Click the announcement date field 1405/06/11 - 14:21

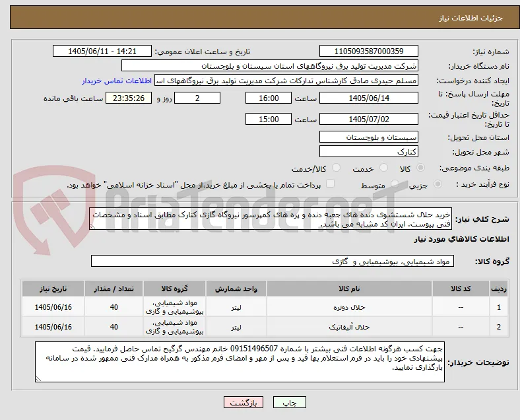click(x=102, y=51)
